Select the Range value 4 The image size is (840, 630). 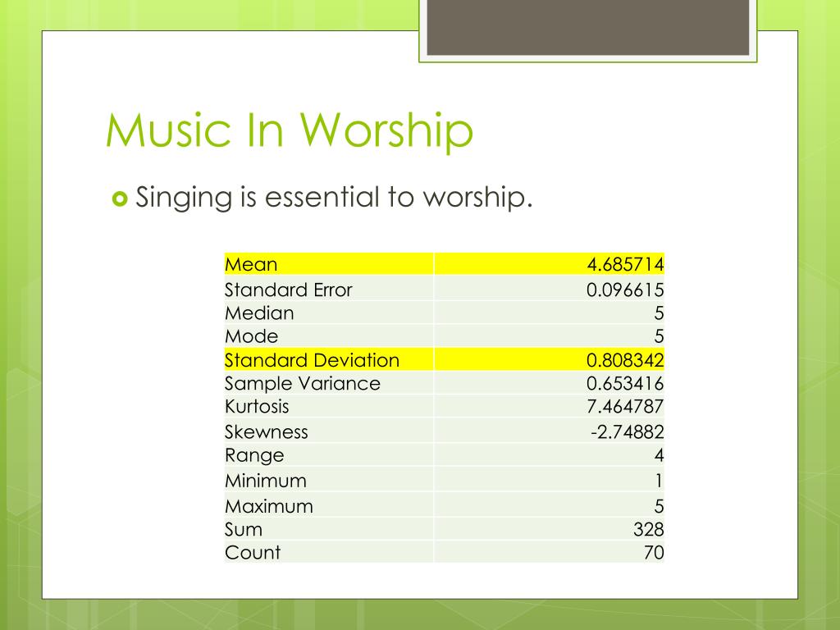[x=659, y=455]
